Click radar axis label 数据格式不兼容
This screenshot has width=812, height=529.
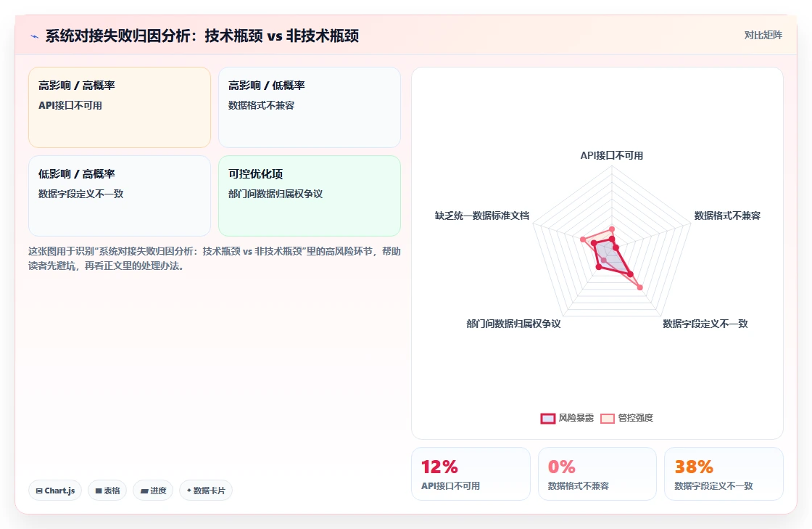(x=727, y=216)
